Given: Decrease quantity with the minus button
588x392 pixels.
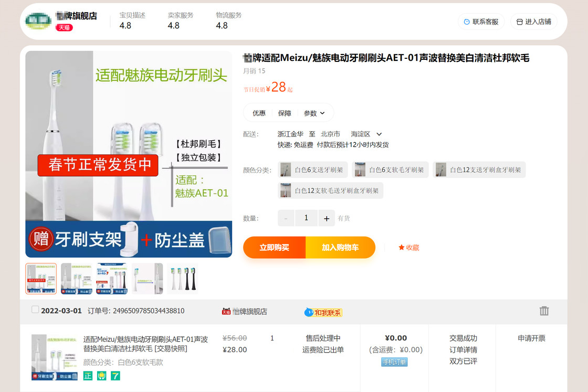Looking at the screenshot, I should click(x=286, y=218).
